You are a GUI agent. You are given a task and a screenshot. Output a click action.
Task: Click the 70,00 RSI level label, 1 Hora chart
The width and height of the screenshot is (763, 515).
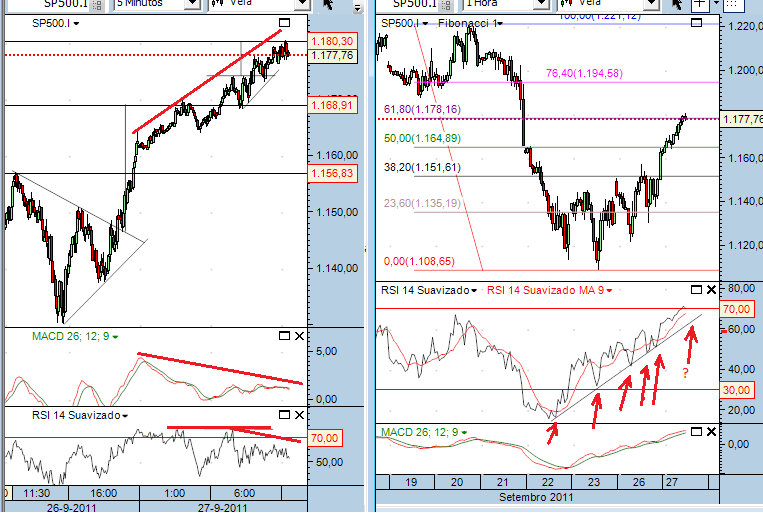pos(737,309)
